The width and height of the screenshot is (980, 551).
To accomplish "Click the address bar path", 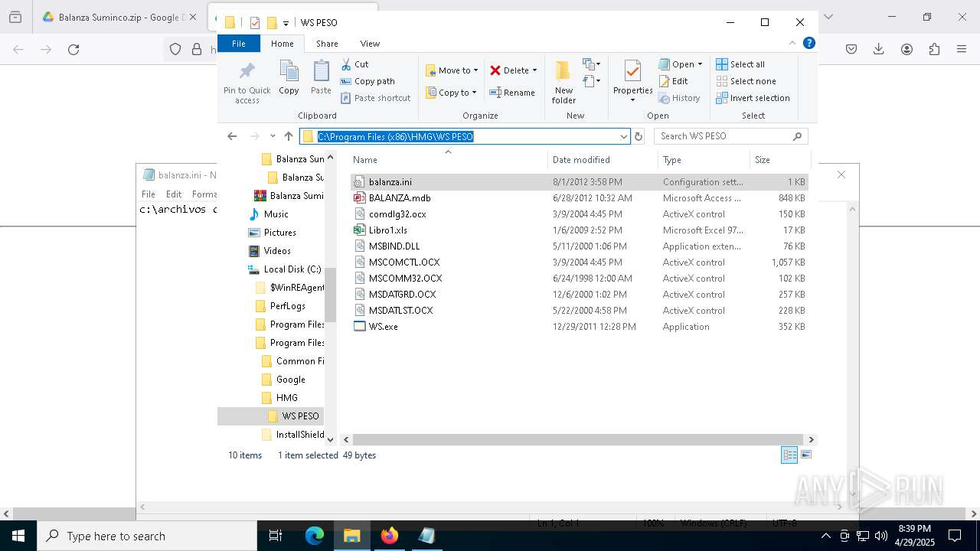I will tap(396, 136).
